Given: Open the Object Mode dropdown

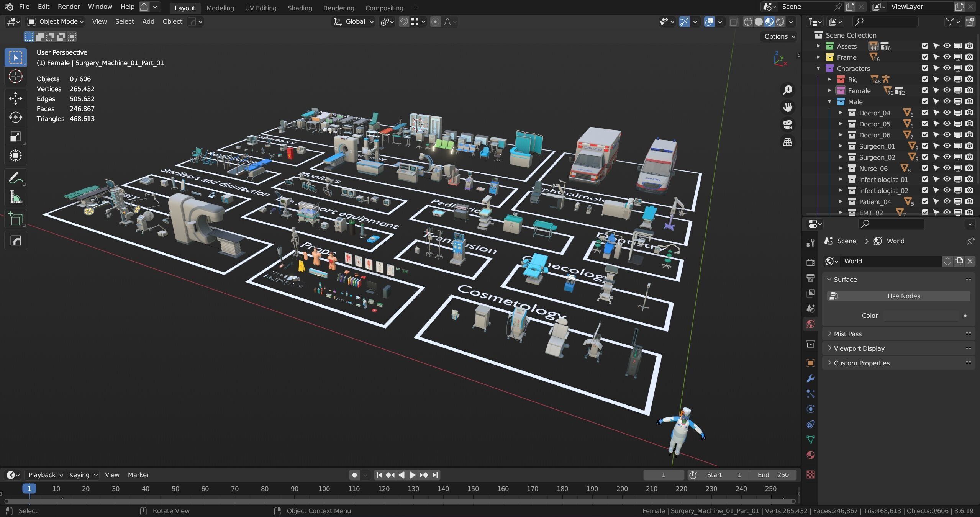Looking at the screenshot, I should coord(56,22).
